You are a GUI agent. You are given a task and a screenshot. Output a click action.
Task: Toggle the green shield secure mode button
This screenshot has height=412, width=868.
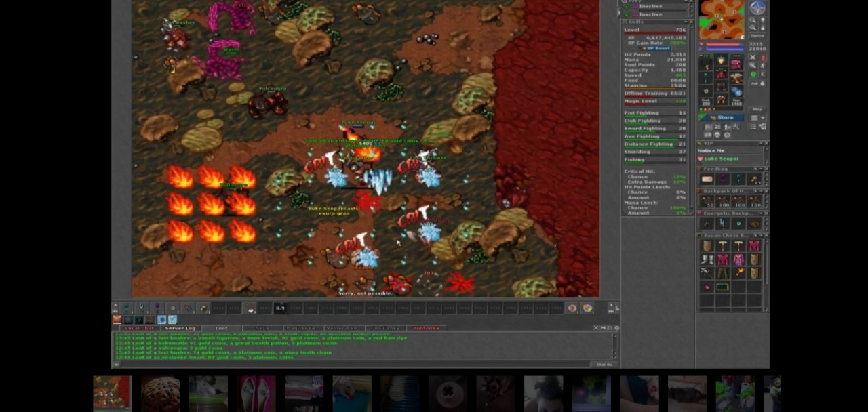click(x=753, y=74)
